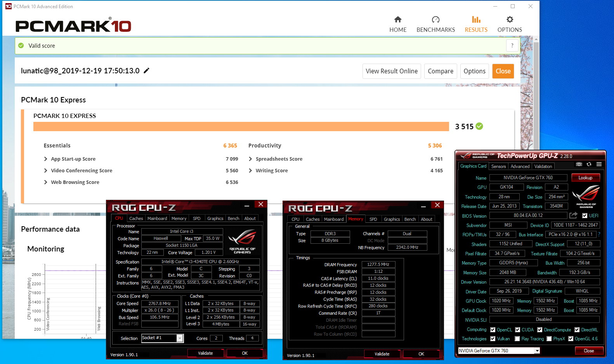This screenshot has width=614, height=364.
Task: Toggle the DirectML checkbox
Action: point(577,330)
